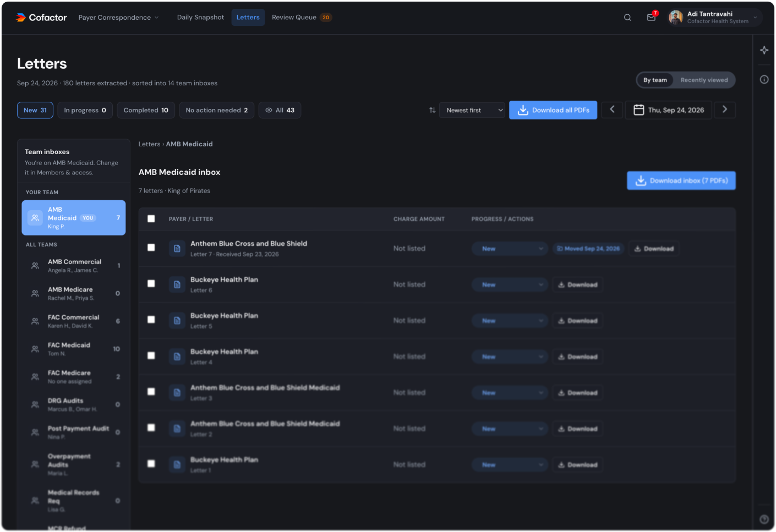
Task: Filter by Completed letters
Action: pyautogui.click(x=146, y=111)
